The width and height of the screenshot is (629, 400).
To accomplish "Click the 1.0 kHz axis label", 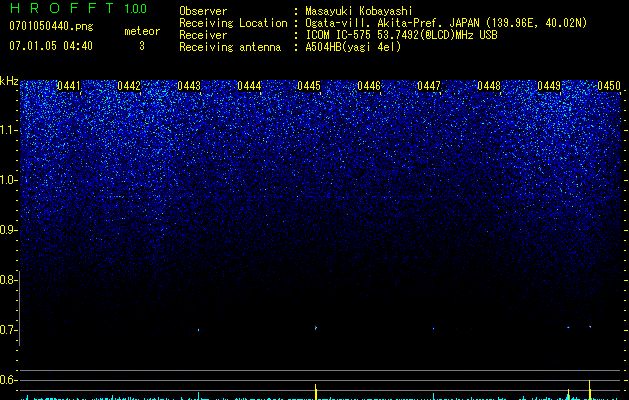I will 8,180.
